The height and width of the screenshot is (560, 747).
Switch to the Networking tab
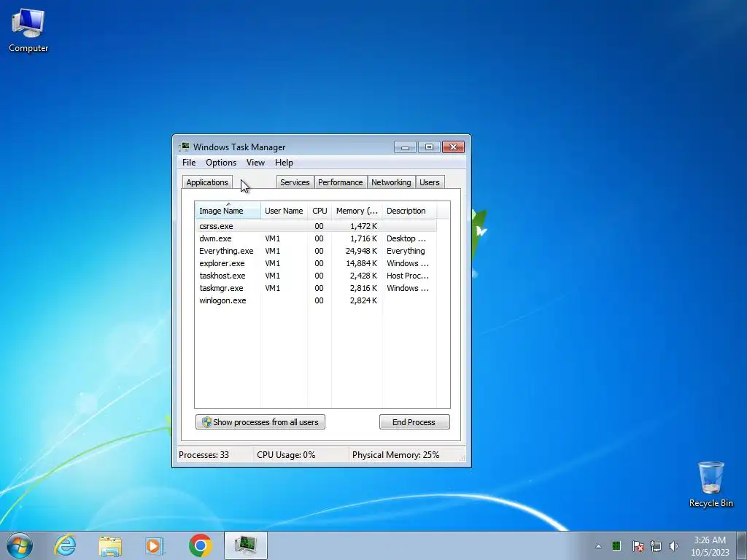click(391, 182)
